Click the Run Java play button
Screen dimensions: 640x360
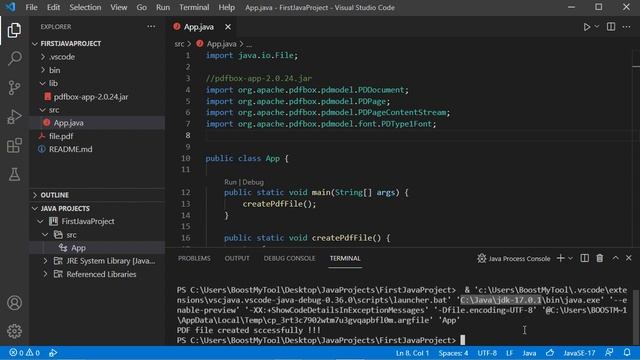587,27
